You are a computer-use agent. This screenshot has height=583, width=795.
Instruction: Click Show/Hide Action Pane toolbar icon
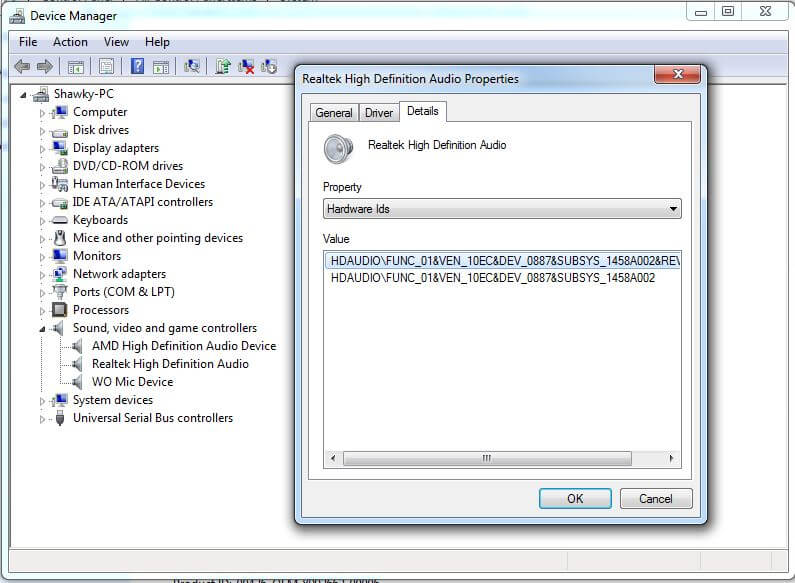(x=161, y=66)
